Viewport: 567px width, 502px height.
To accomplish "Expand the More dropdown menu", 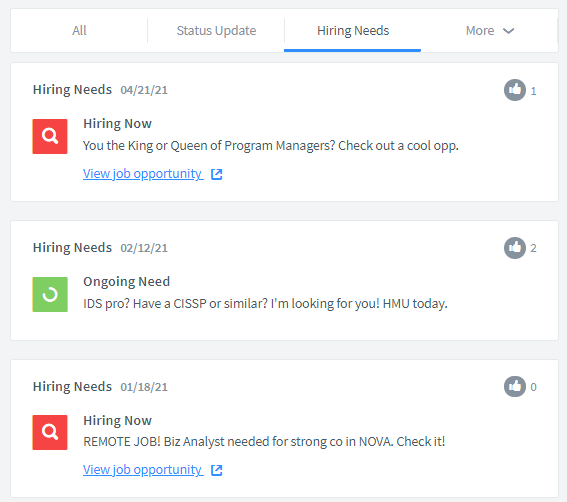I will pos(490,31).
